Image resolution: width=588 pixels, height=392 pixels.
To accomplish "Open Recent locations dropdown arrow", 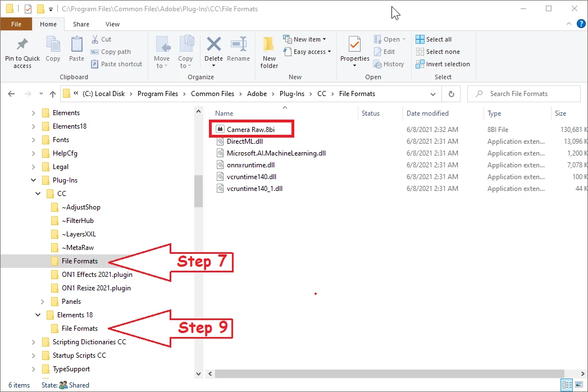I will [41, 94].
